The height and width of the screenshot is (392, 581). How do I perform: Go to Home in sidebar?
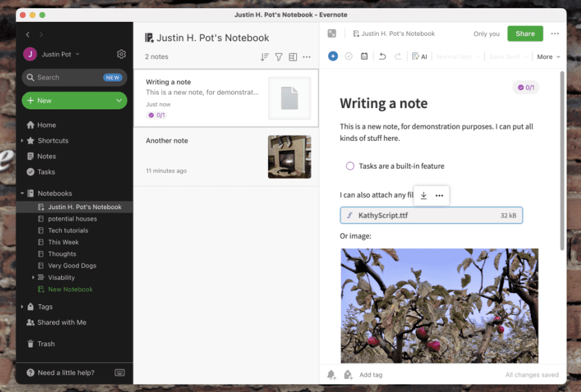[41, 125]
